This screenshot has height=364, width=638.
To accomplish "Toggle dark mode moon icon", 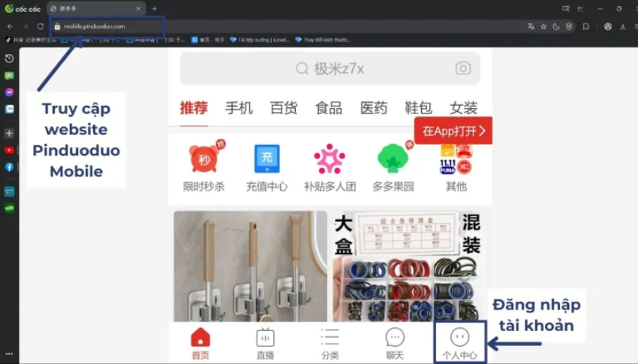I will [x=556, y=26].
